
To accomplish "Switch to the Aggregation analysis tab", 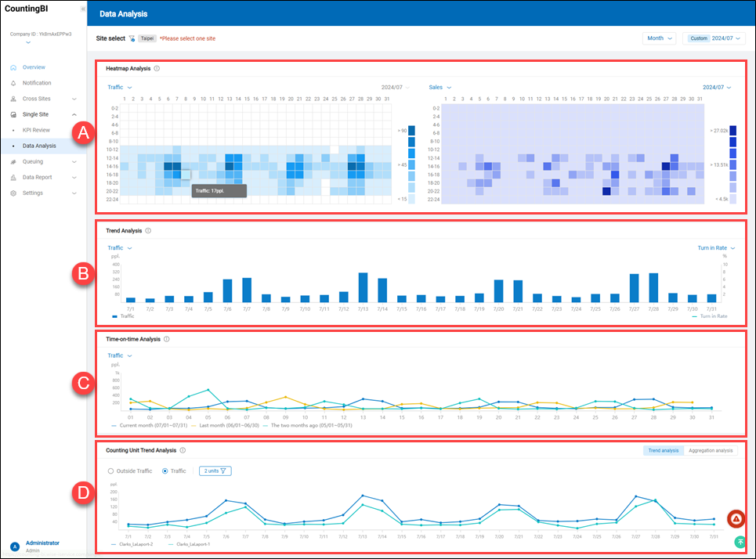I will pyautogui.click(x=711, y=450).
